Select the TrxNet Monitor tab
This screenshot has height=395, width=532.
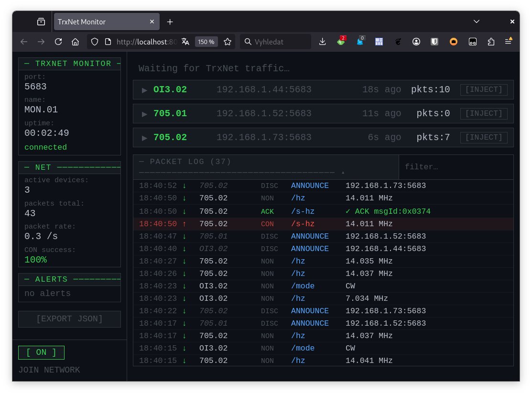[107, 22]
